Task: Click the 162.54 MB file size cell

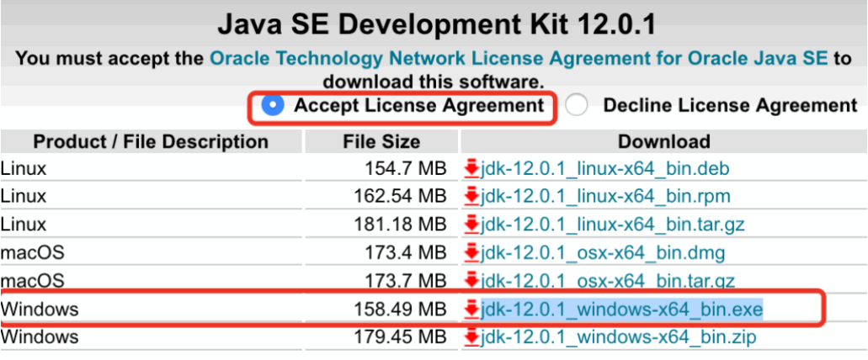Action: pyautogui.click(x=381, y=196)
